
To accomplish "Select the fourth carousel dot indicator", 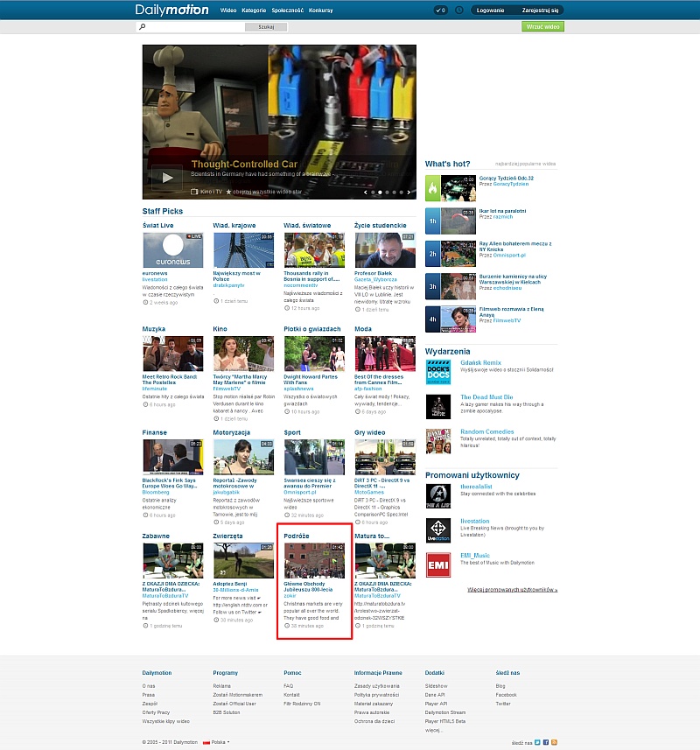I will tap(395, 193).
